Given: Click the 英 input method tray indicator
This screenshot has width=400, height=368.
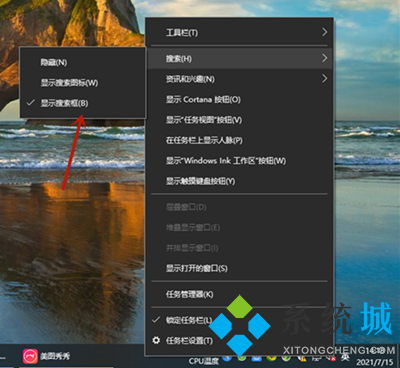Looking at the screenshot, I should (345, 357).
